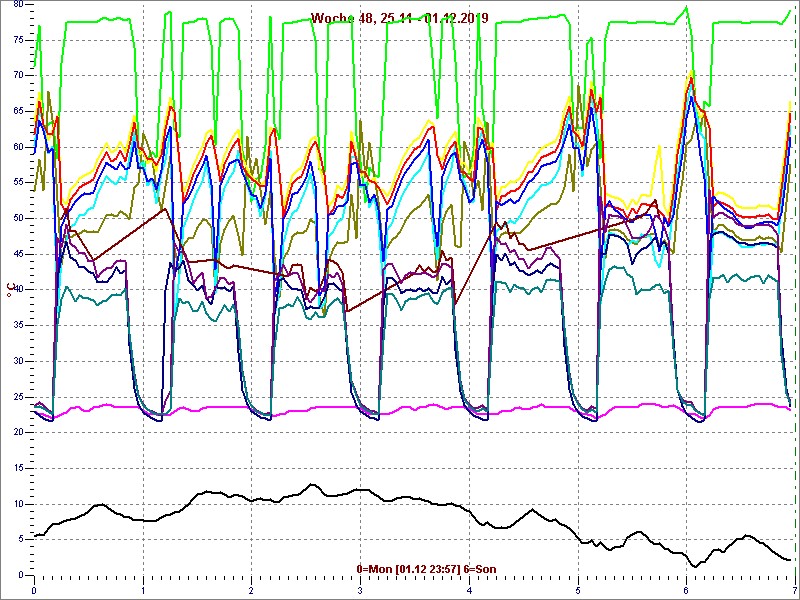Click the x-axis day label "6"

(x=686, y=590)
